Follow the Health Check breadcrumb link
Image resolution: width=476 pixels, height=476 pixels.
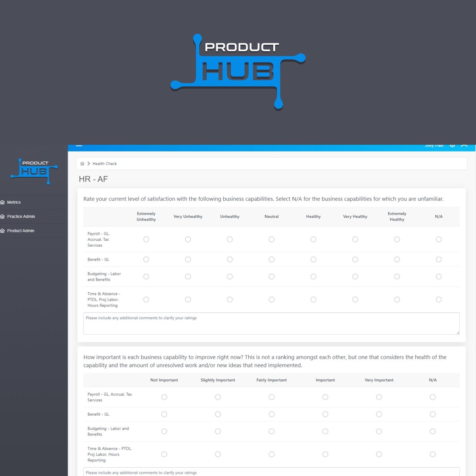105,163
